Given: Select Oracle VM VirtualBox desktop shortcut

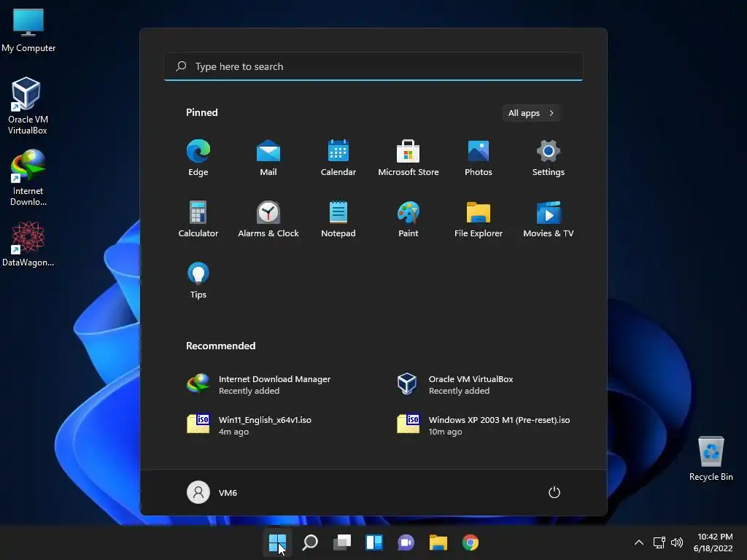Looking at the screenshot, I should pos(27,106).
